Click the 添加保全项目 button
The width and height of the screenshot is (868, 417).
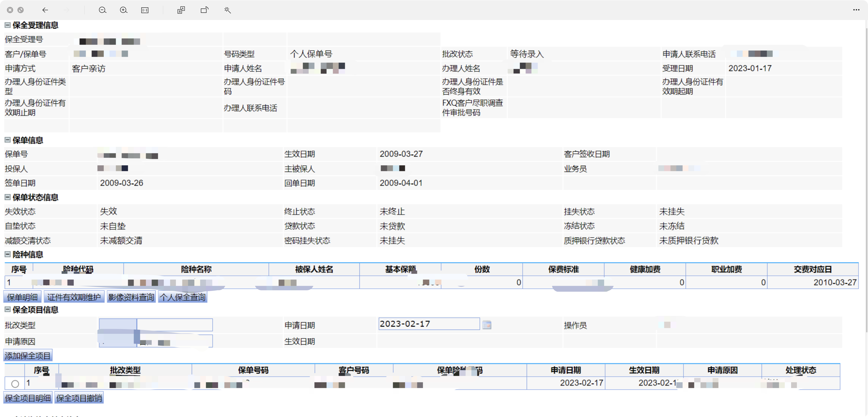pos(28,356)
